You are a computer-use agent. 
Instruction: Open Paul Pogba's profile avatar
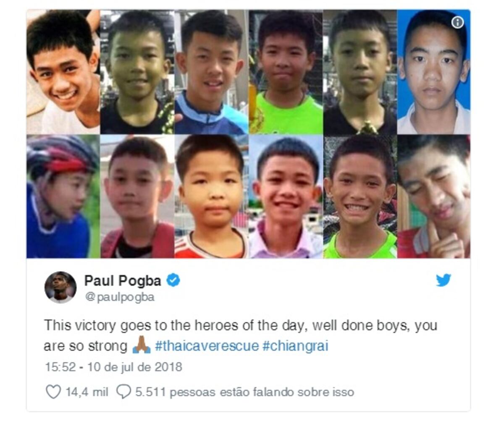coord(60,288)
